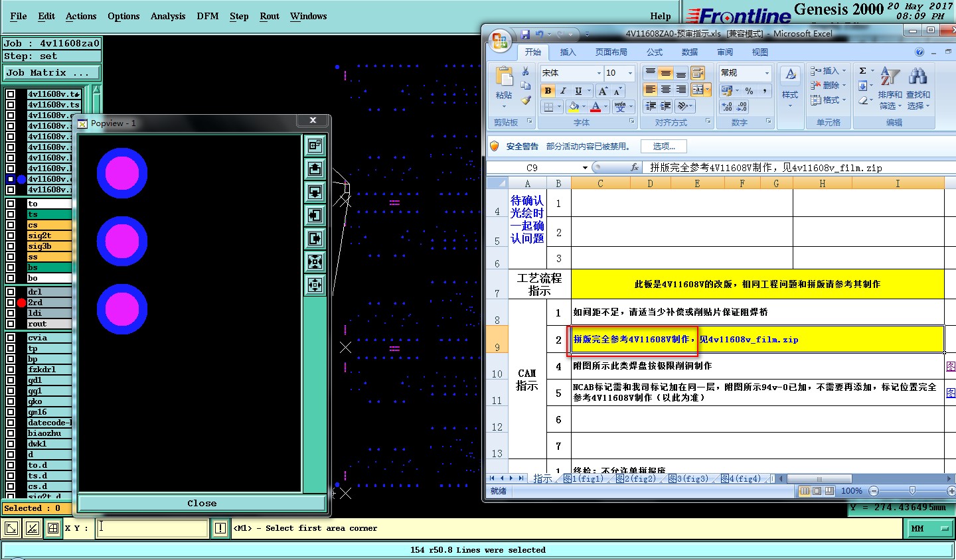The height and width of the screenshot is (560, 956).
Task: Click the security warning Options button
Action: [664, 146]
